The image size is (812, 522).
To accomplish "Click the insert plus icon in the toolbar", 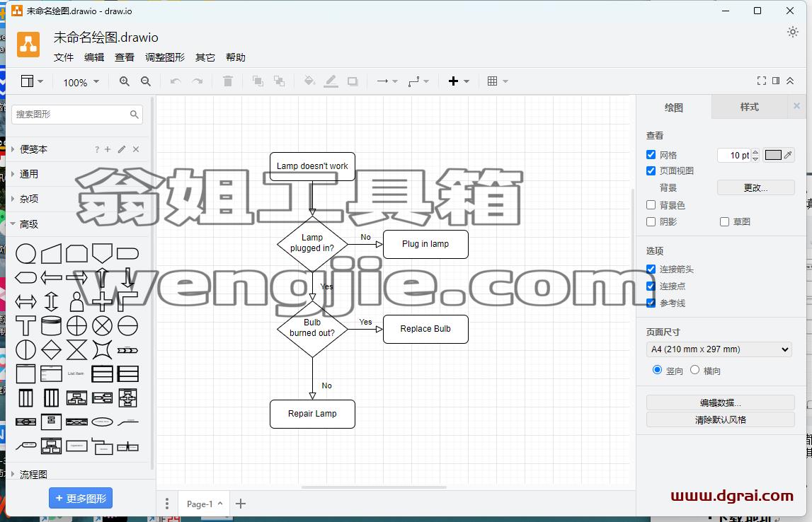I will pyautogui.click(x=453, y=81).
